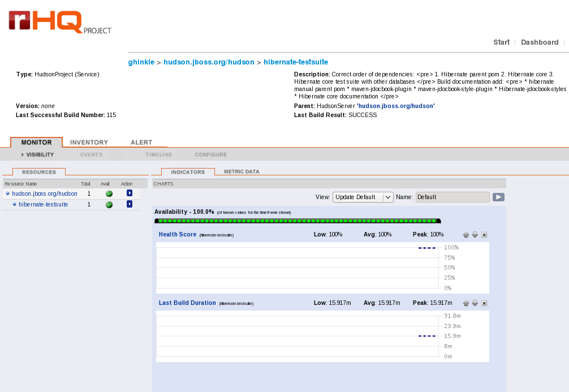The height and width of the screenshot is (392, 569).
Task: Click the Total column header
Action: point(85,184)
